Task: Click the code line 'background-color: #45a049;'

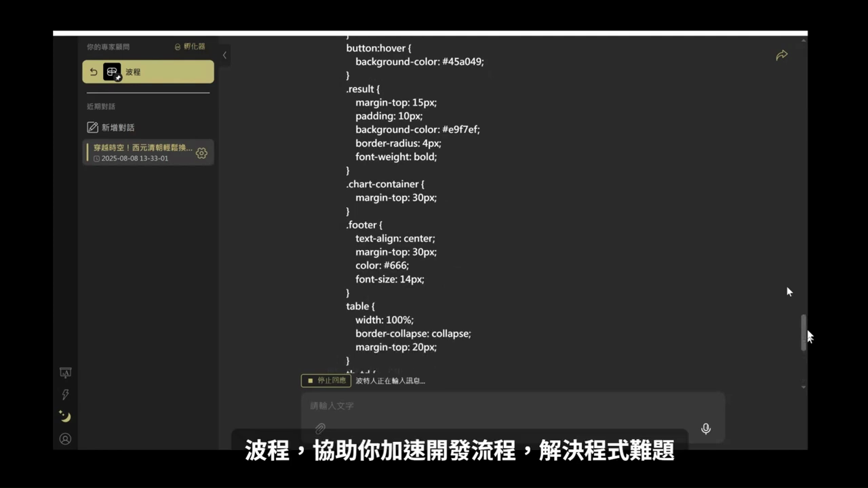Action: point(420,62)
